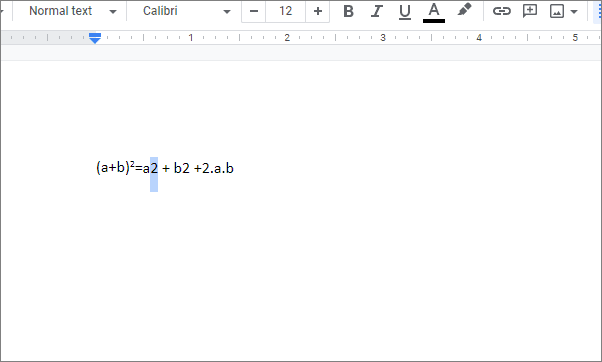Open the Normal text style dropdown

[x=72, y=11]
